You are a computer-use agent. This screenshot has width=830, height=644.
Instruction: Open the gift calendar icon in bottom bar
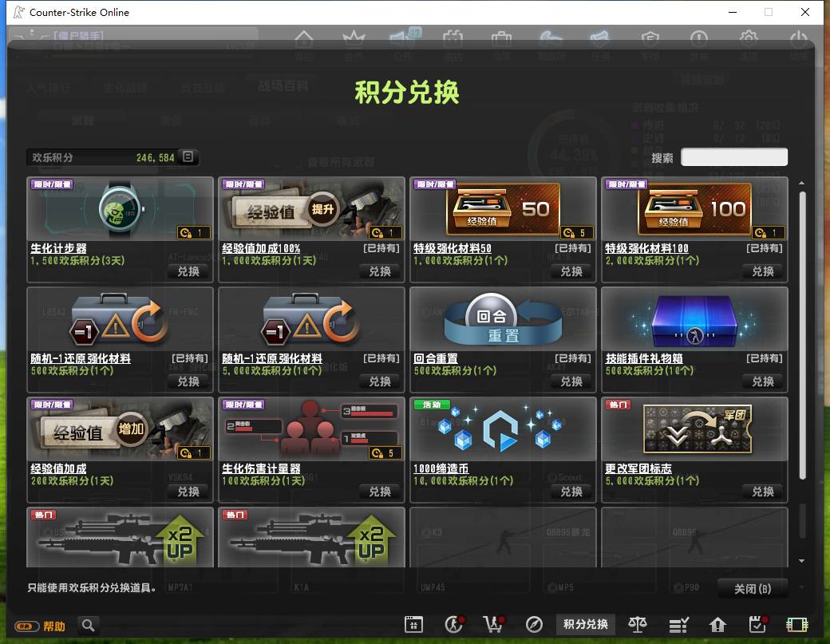(x=413, y=624)
